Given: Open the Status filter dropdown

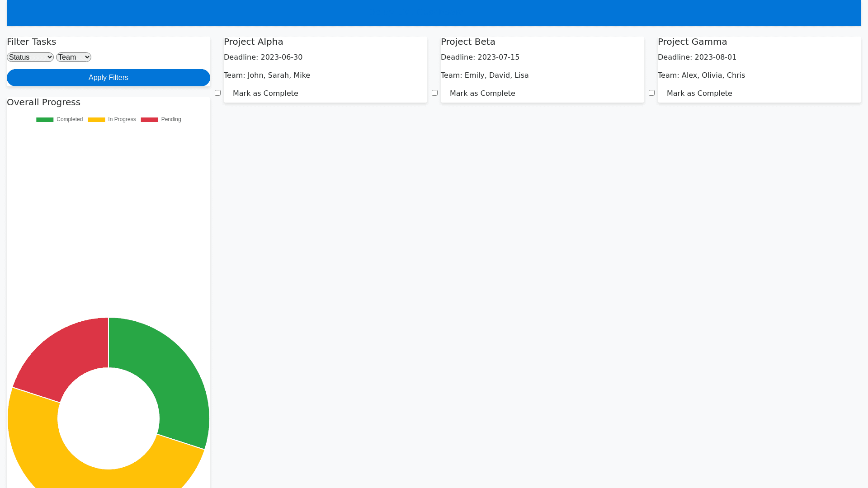Looking at the screenshot, I should (x=30, y=57).
